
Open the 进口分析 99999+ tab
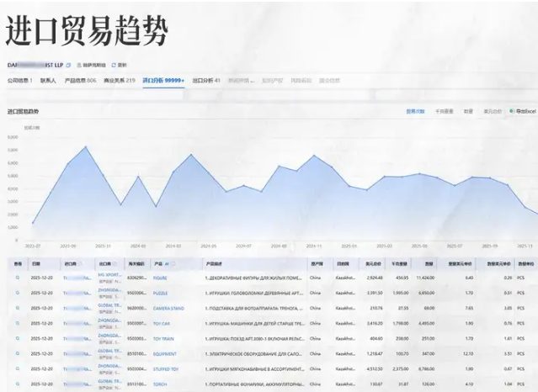(163, 81)
